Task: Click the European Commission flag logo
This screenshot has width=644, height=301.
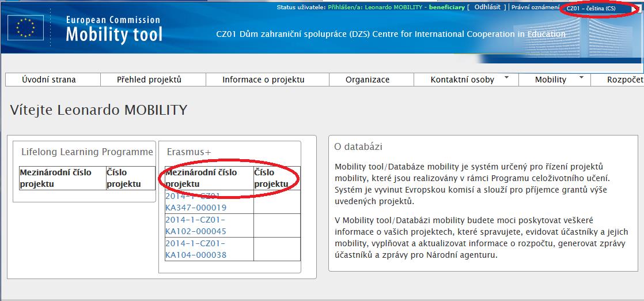Action: click(x=25, y=28)
